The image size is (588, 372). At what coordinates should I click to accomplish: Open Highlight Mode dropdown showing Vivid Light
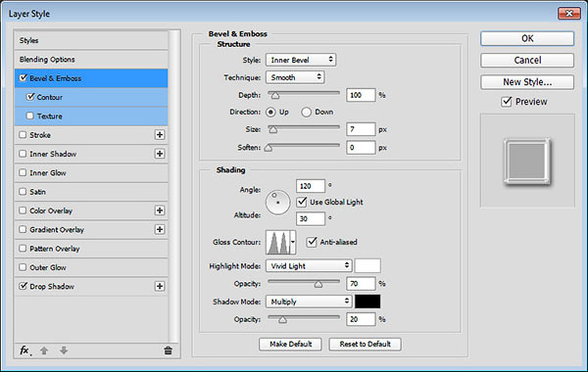pyautogui.click(x=309, y=265)
